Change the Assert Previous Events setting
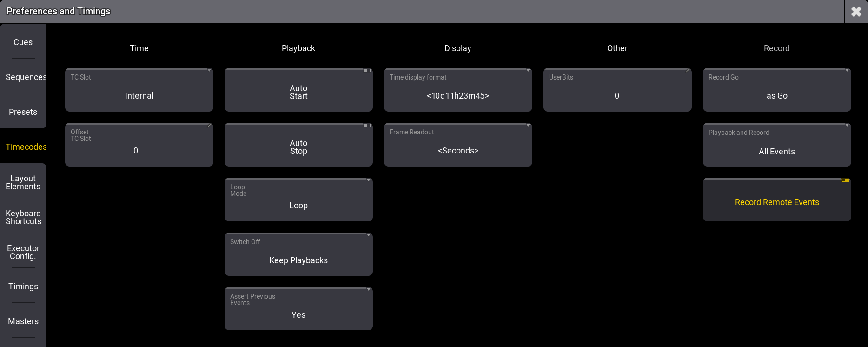Screen dimensions: 868x347 click(x=298, y=308)
